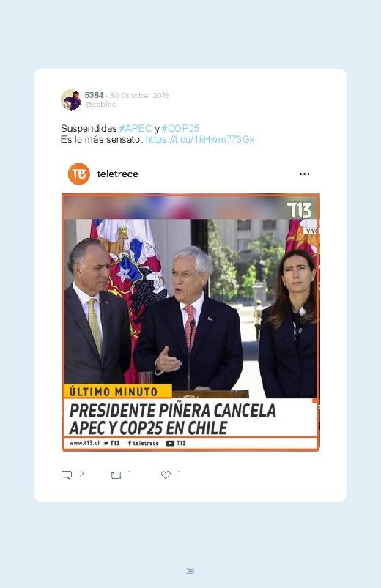Click the username 5384
Screen dimensions: 381x588
point(94,95)
